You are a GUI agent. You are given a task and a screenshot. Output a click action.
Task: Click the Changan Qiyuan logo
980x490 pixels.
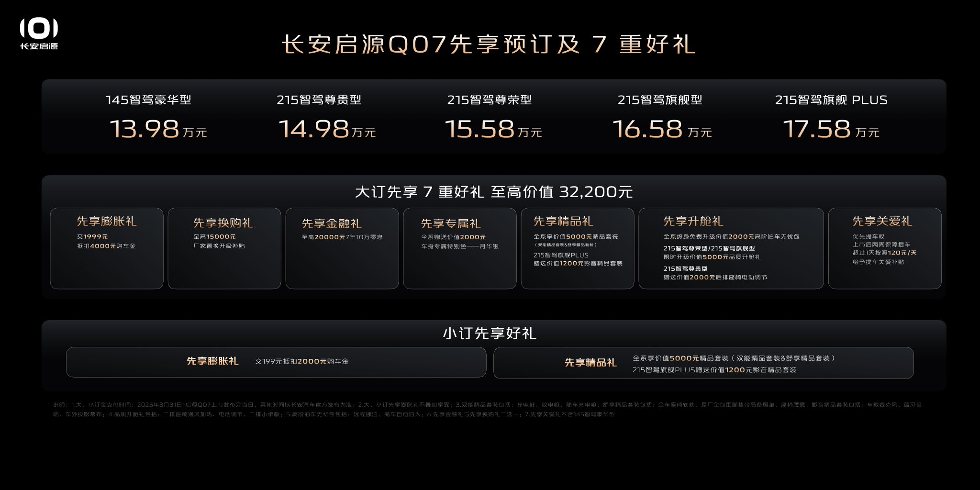39,34
